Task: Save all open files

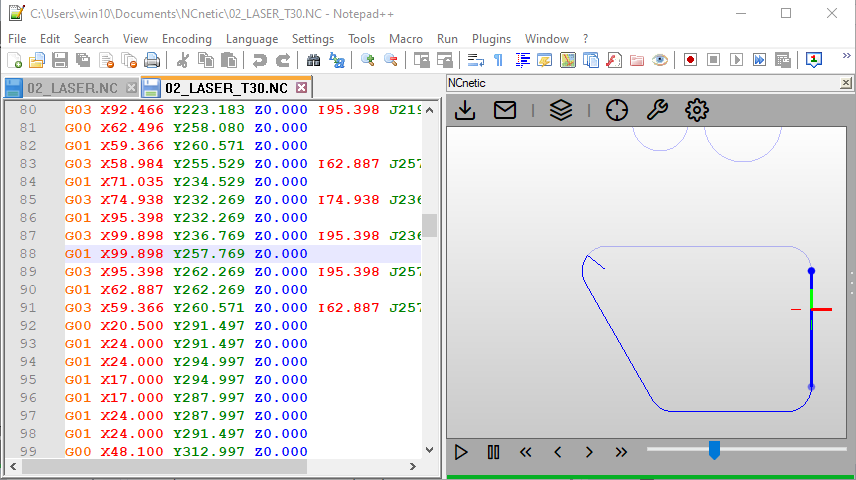Action: [x=83, y=60]
